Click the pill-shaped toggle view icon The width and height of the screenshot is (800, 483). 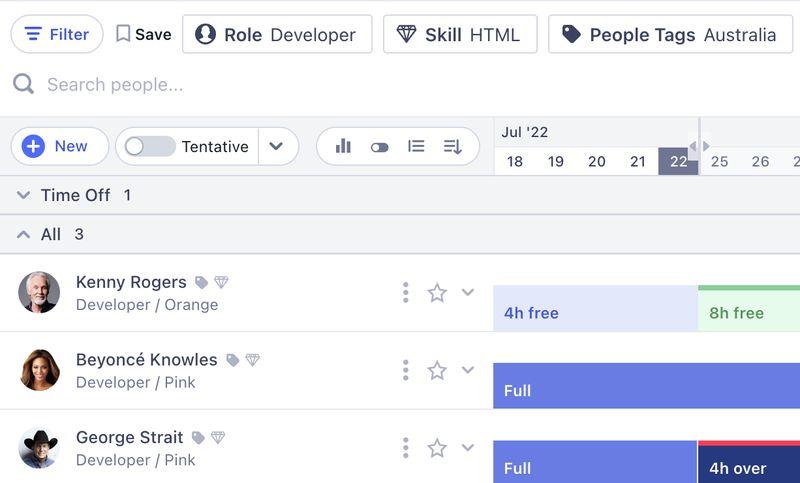[379, 147]
